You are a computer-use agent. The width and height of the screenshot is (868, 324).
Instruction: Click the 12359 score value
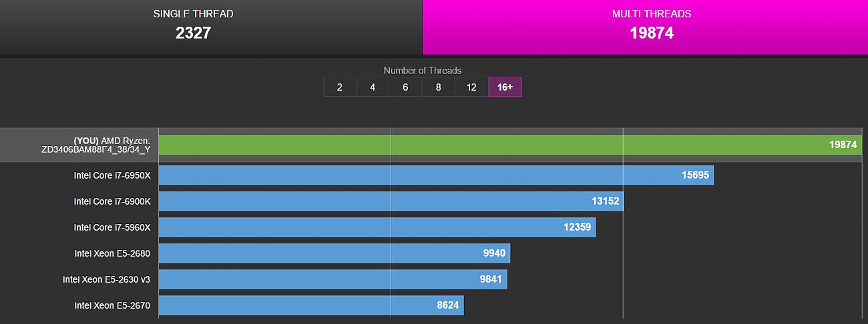pos(578,227)
